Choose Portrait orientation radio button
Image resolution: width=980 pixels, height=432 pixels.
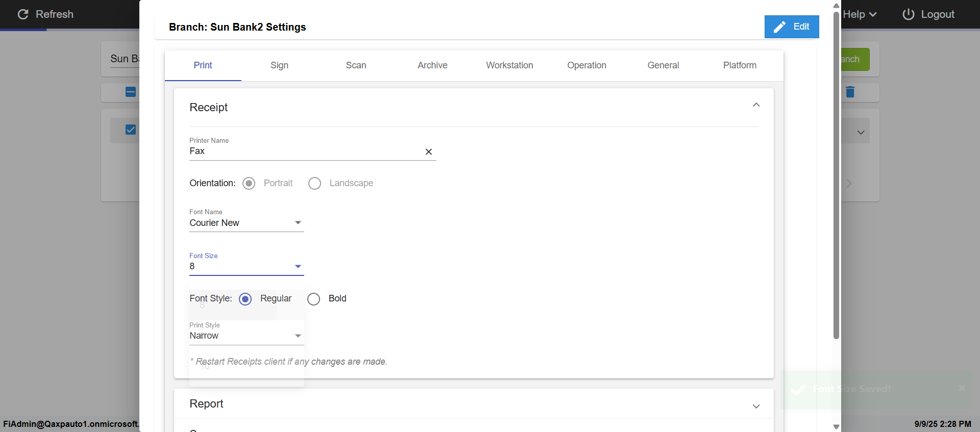[249, 184]
